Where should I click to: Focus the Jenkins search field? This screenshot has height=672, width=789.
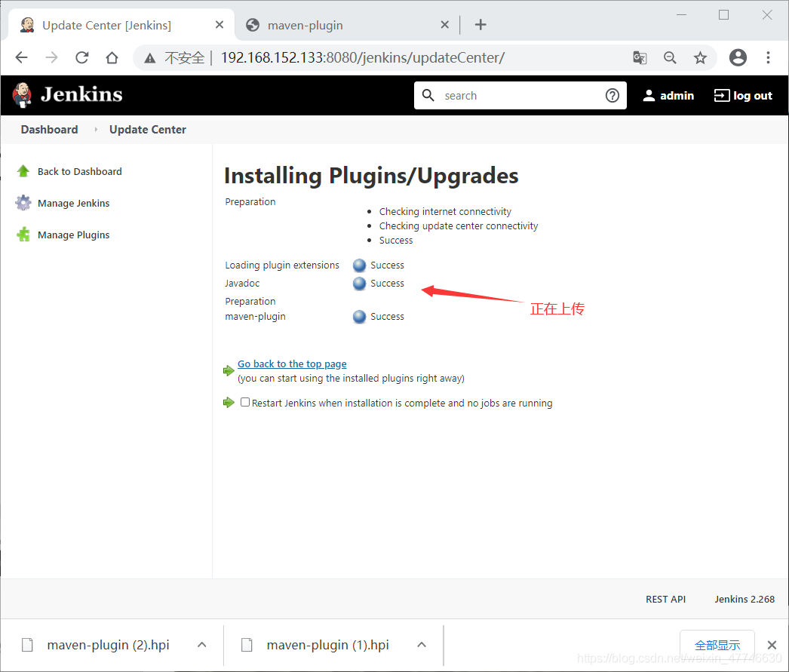pos(520,96)
